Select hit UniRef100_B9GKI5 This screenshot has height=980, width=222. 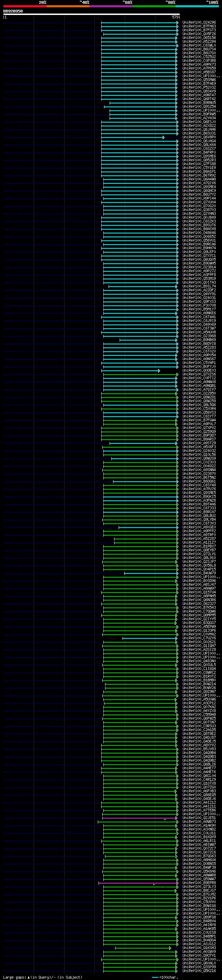[x=199, y=496]
